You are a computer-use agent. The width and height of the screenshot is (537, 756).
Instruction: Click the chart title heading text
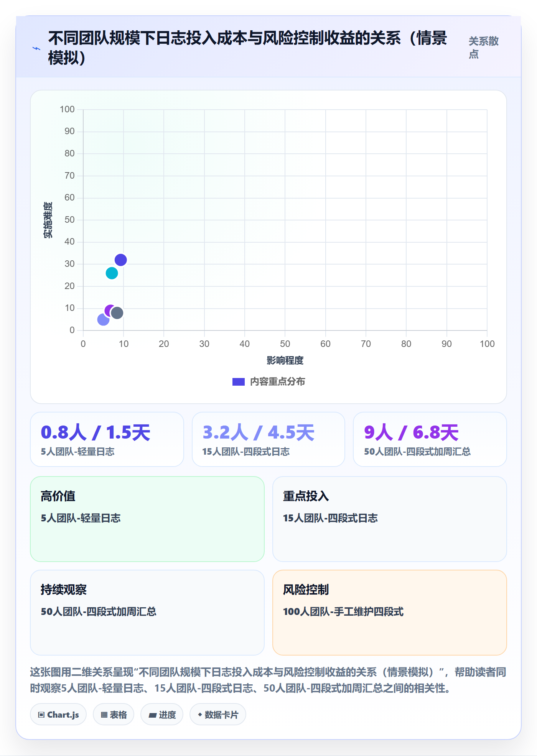pos(247,48)
